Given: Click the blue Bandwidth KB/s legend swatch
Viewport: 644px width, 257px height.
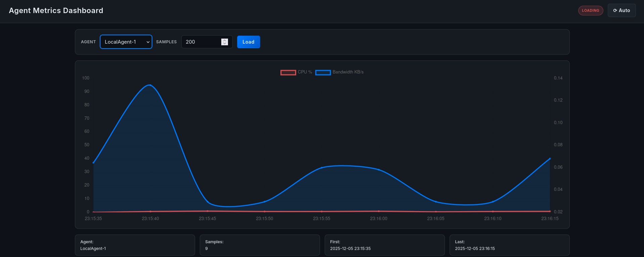Looking at the screenshot, I should click(x=323, y=72).
